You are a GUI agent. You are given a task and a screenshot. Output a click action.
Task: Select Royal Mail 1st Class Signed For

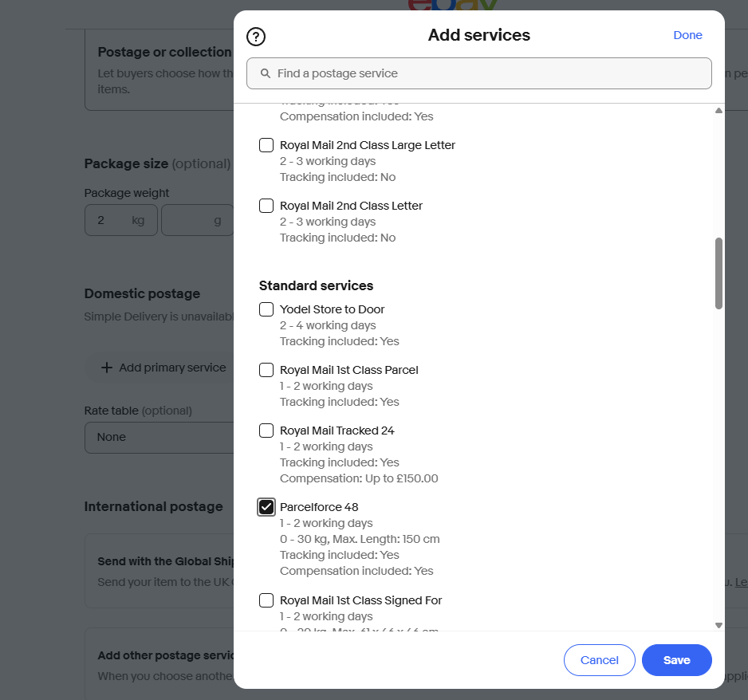click(x=266, y=600)
